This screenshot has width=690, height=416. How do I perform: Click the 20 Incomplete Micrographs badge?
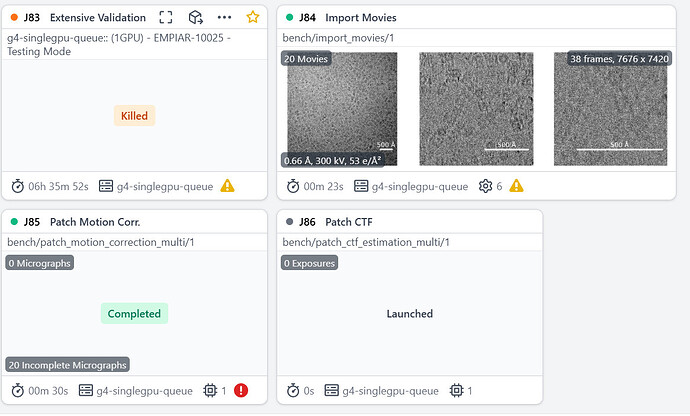point(67,365)
